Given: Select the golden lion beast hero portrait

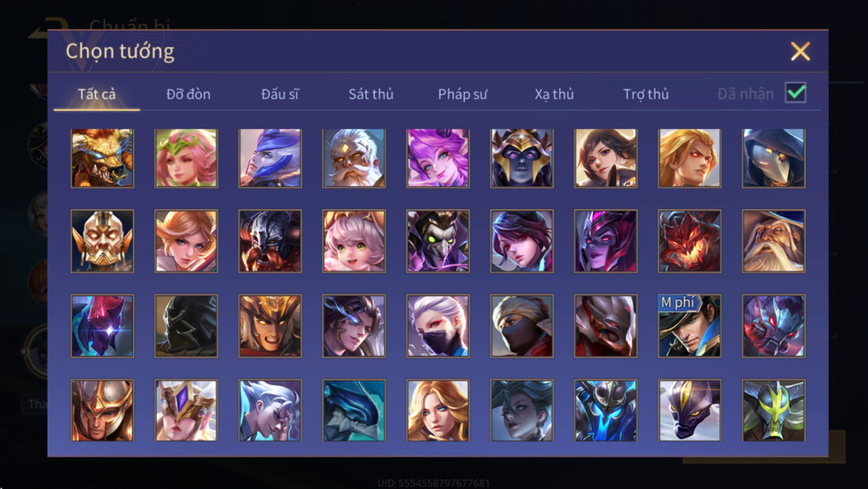Looking at the screenshot, I should (x=102, y=159).
